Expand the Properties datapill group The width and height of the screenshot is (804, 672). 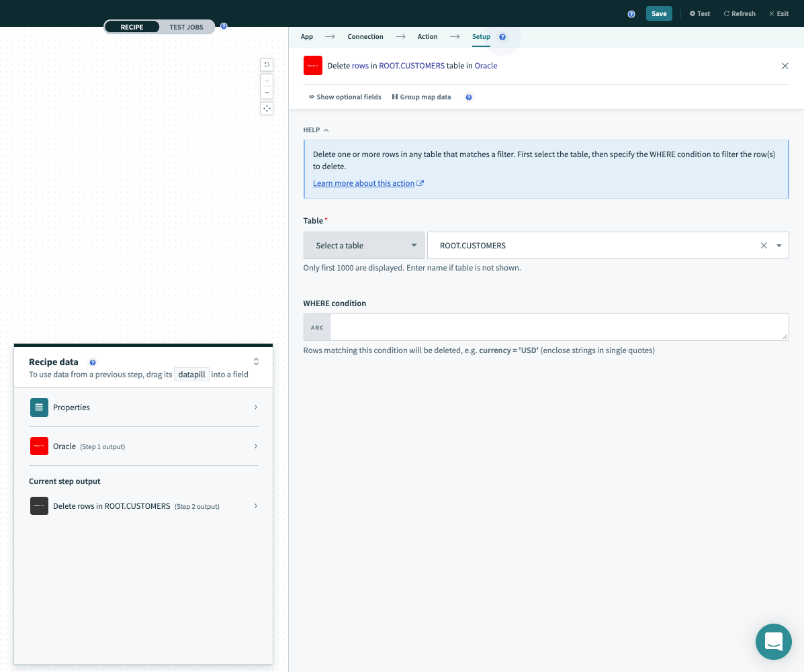143,407
